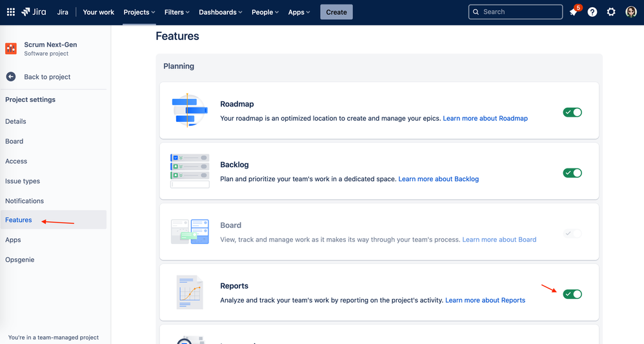The width and height of the screenshot is (644, 344).
Task: Expand the People dropdown menu
Action: coord(265,12)
